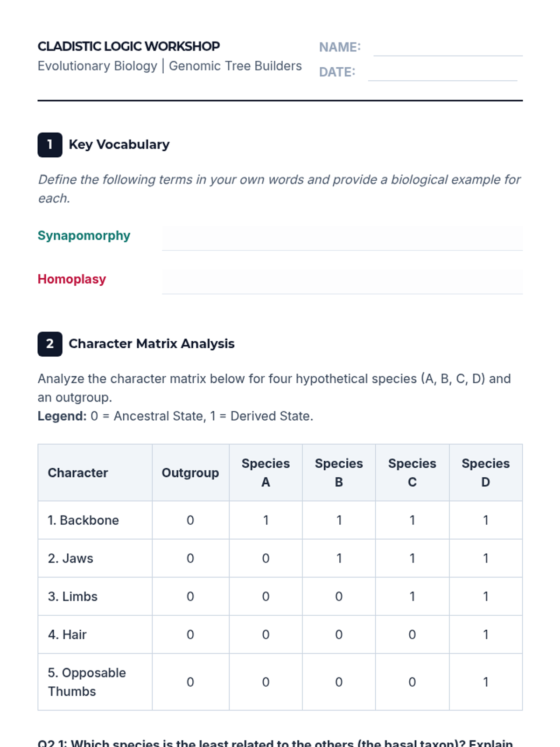This screenshot has height=747, width=560.
Task: Click Species D value in Hair row
Action: click(486, 635)
